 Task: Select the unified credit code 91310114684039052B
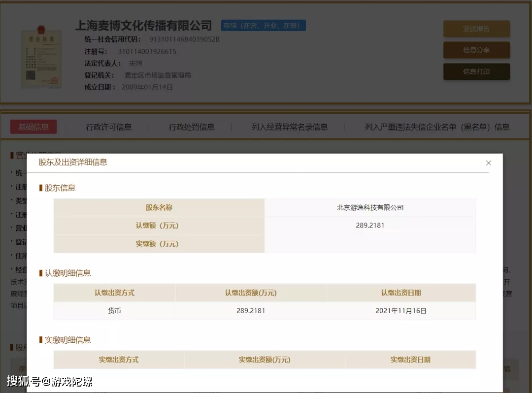pos(184,39)
